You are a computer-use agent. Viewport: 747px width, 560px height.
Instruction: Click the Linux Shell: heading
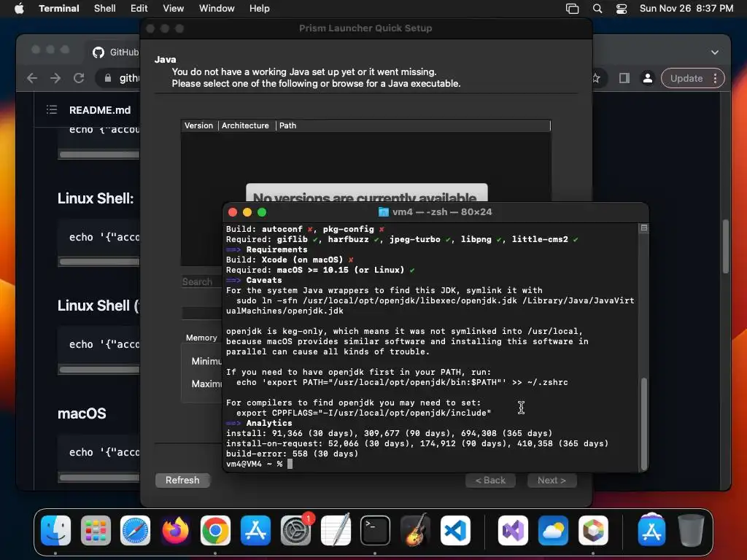coord(96,198)
